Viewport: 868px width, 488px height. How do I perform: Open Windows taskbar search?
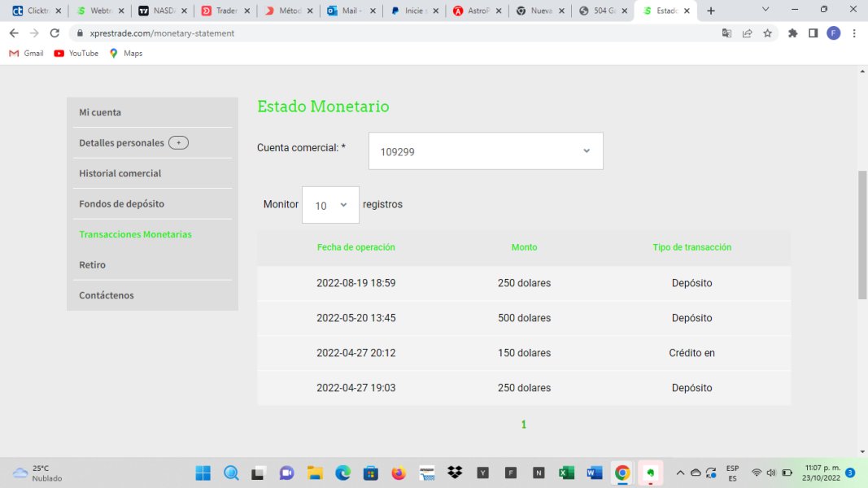231,473
